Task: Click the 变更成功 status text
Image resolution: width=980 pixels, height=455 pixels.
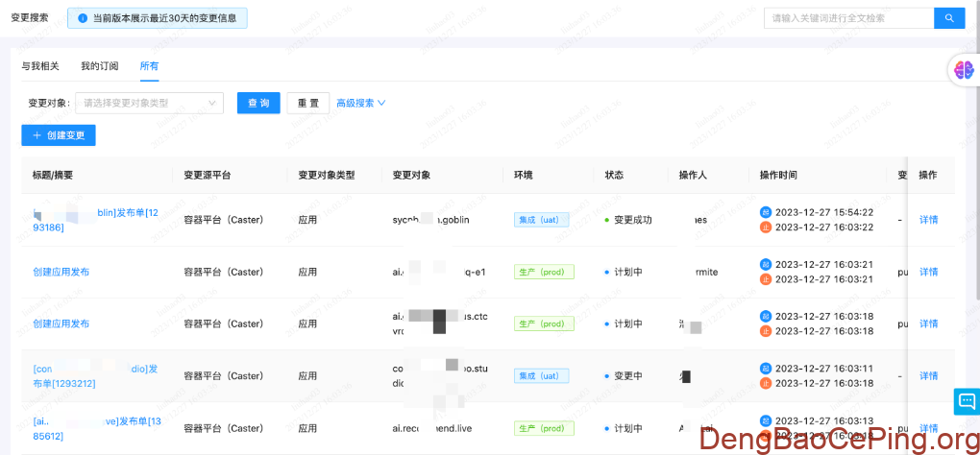Action: point(633,220)
